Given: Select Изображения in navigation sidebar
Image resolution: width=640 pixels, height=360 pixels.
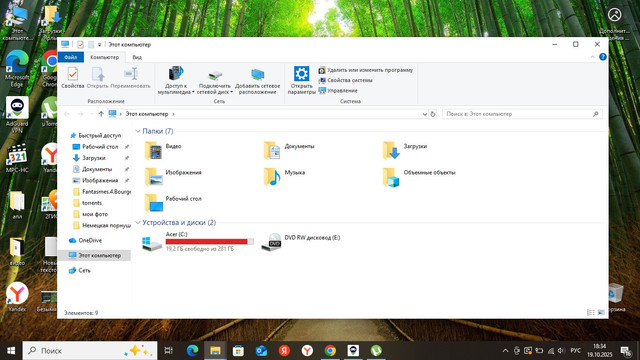Looking at the screenshot, I should tap(100, 180).
